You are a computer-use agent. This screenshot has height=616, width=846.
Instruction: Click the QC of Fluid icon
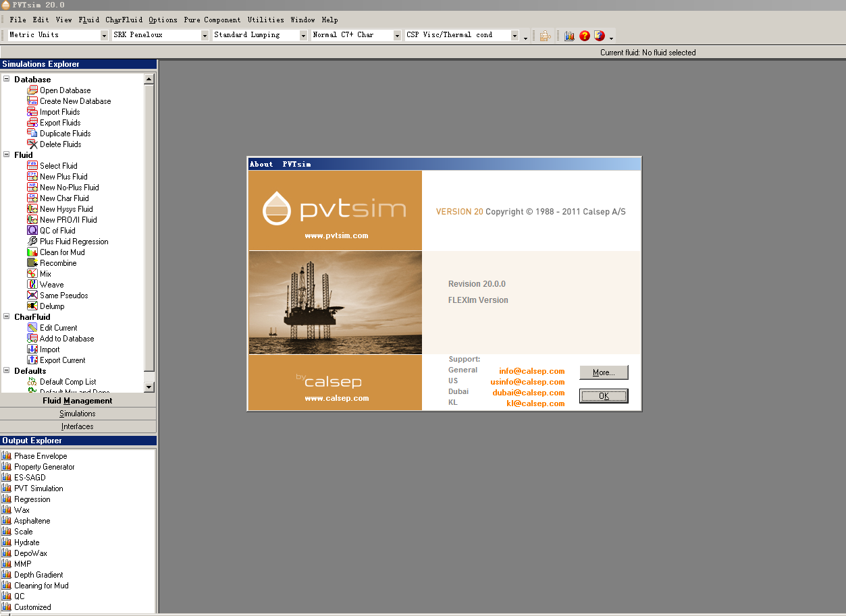[32, 230]
